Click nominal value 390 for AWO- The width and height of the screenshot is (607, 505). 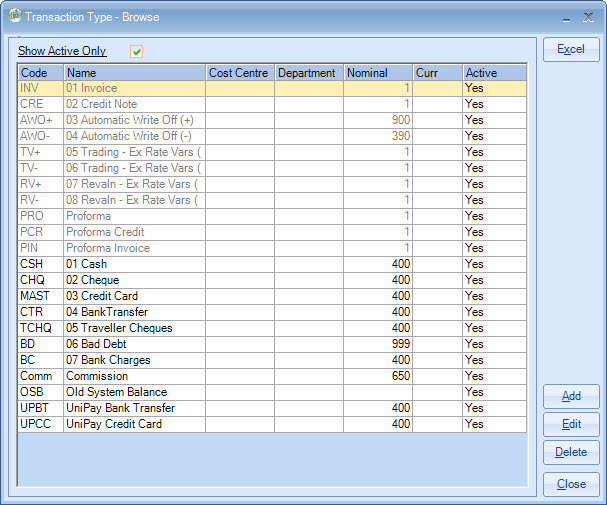pos(401,136)
